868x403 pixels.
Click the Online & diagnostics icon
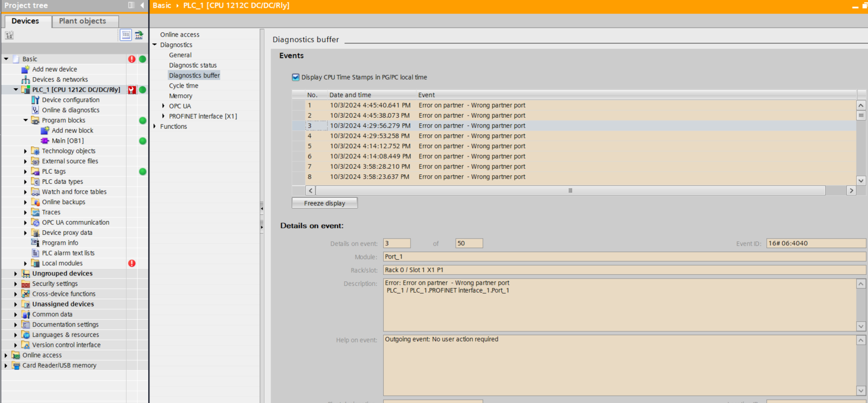36,110
